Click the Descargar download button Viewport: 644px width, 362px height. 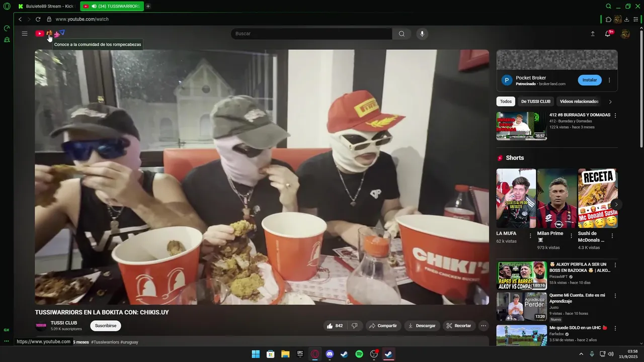click(422, 326)
